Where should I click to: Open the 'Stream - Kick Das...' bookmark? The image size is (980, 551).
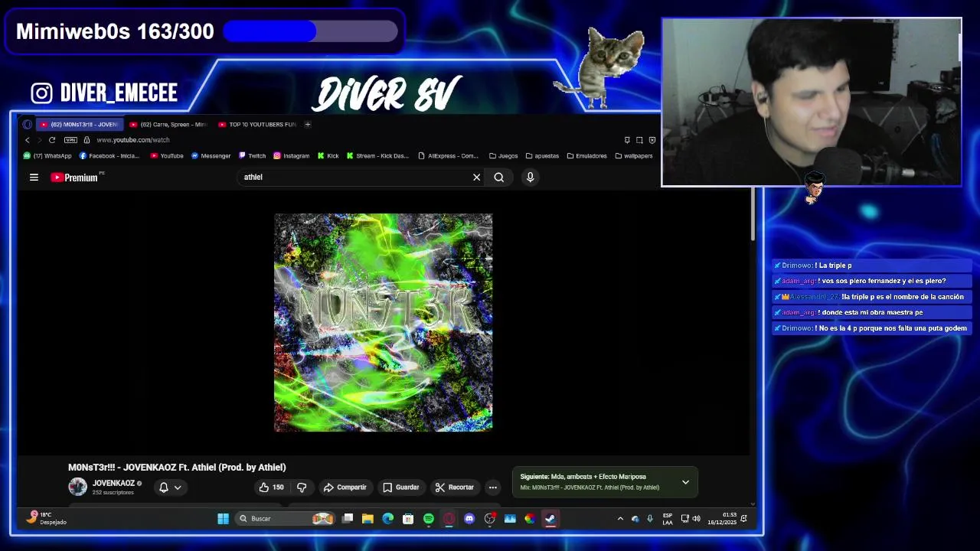(377, 155)
